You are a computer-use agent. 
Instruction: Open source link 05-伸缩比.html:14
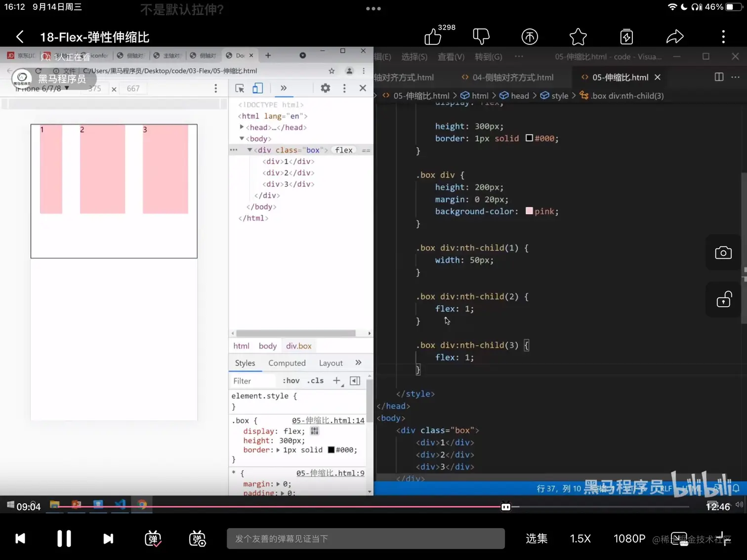[328, 420]
